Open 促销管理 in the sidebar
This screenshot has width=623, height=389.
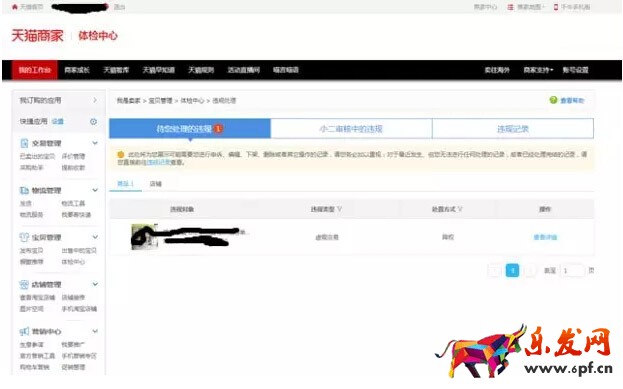(73, 367)
